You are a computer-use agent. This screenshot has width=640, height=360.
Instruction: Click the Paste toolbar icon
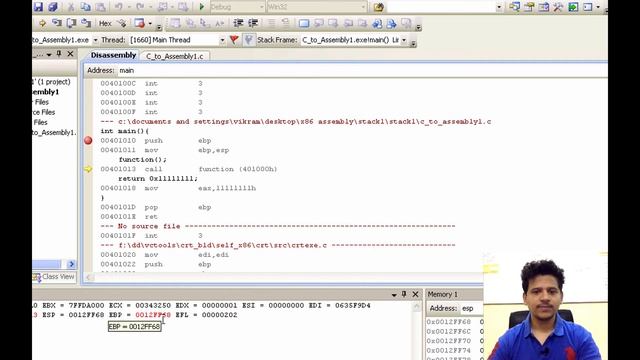tap(100, 7)
